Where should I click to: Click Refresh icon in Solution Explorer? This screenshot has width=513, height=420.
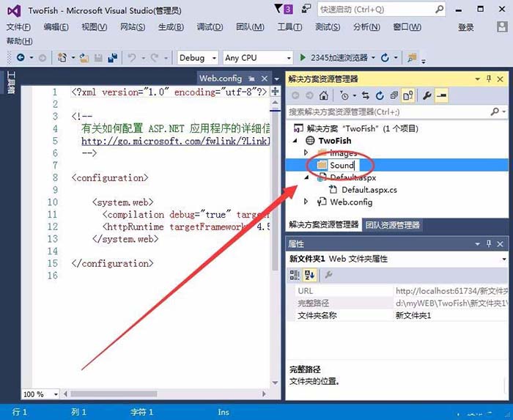point(380,96)
